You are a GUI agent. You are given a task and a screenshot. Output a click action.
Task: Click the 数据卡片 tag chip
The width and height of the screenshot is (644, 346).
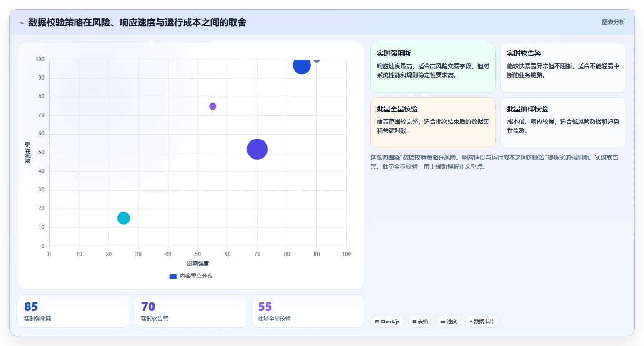tap(482, 321)
